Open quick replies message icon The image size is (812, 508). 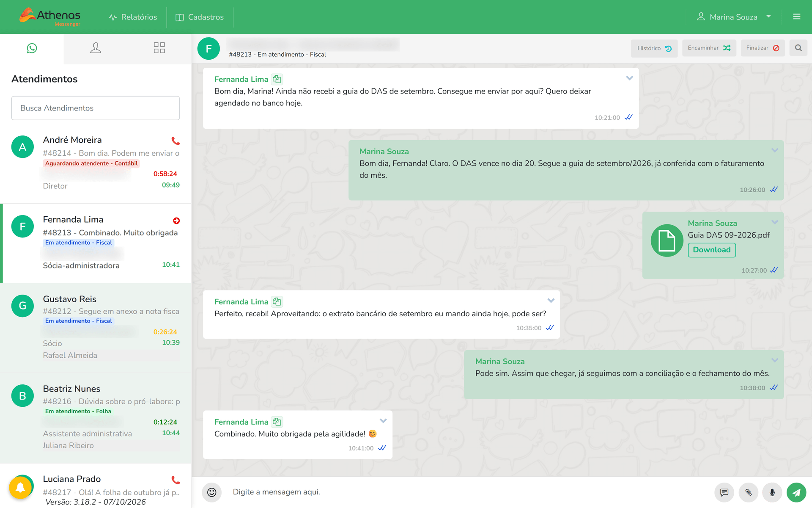point(724,492)
